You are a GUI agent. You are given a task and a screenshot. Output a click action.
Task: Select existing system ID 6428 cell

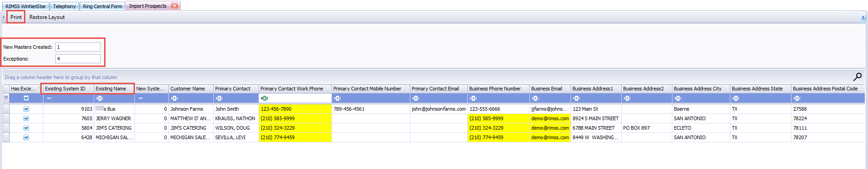click(68, 137)
